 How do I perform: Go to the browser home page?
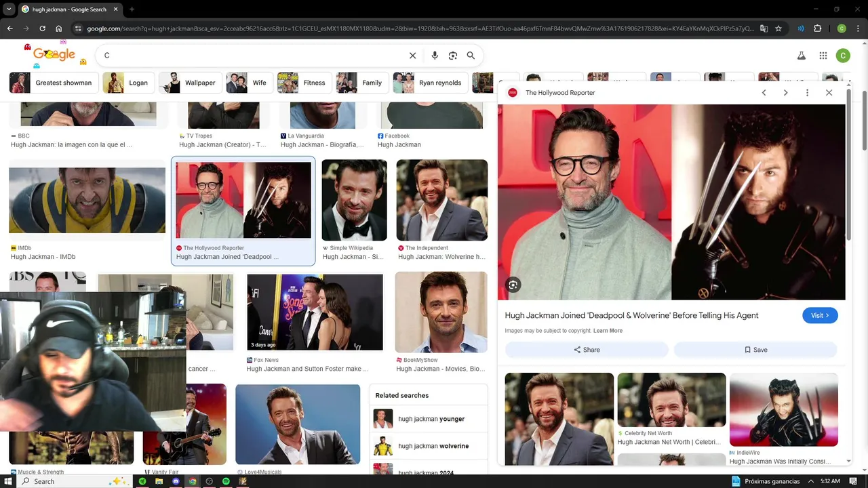[59, 28]
